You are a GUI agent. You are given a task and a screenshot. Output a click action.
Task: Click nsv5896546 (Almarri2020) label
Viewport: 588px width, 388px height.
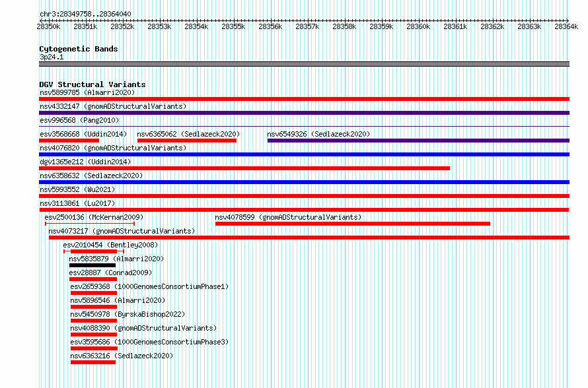click(118, 300)
